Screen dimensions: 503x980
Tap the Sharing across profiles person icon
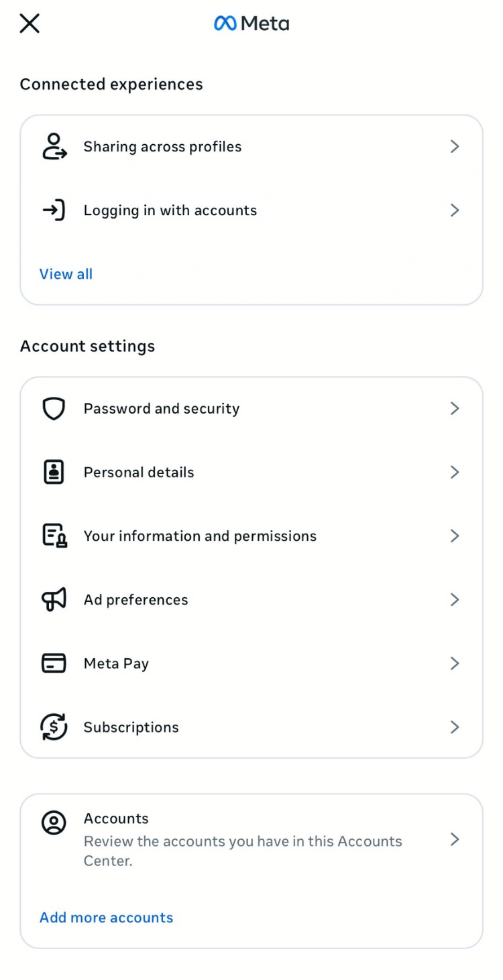pos(54,146)
